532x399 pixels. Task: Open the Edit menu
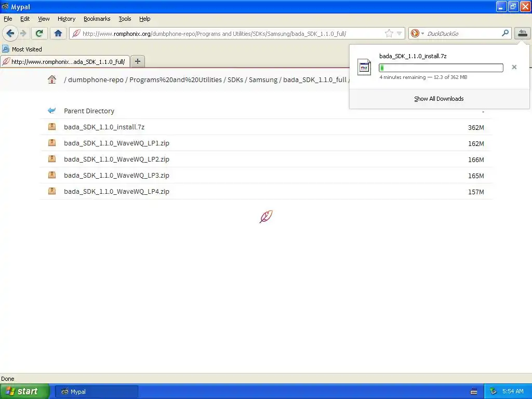point(25,19)
